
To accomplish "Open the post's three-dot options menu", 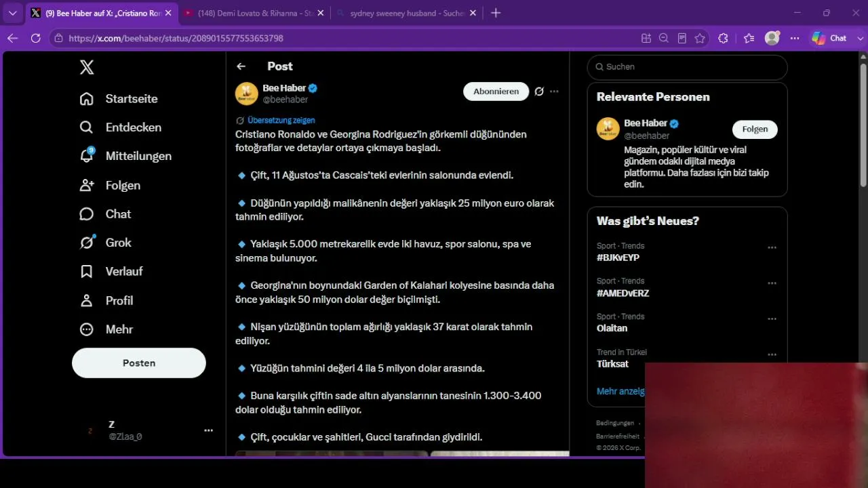I will (x=555, y=91).
